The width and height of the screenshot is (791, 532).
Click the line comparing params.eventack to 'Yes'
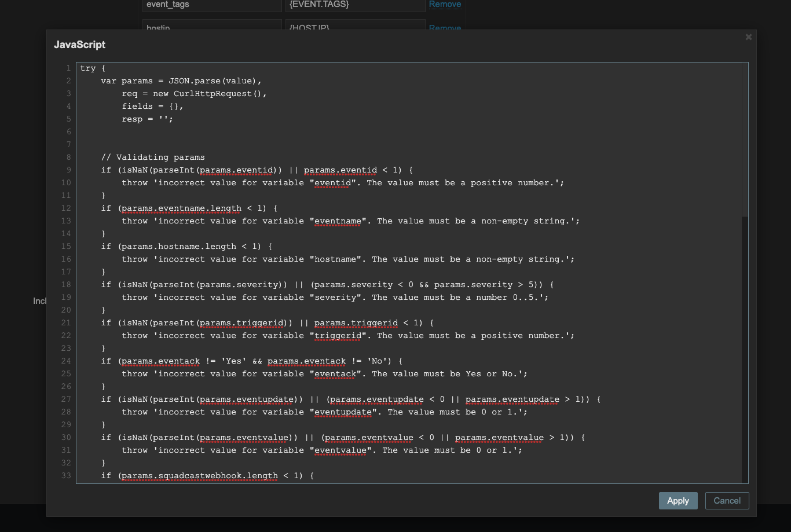251,361
